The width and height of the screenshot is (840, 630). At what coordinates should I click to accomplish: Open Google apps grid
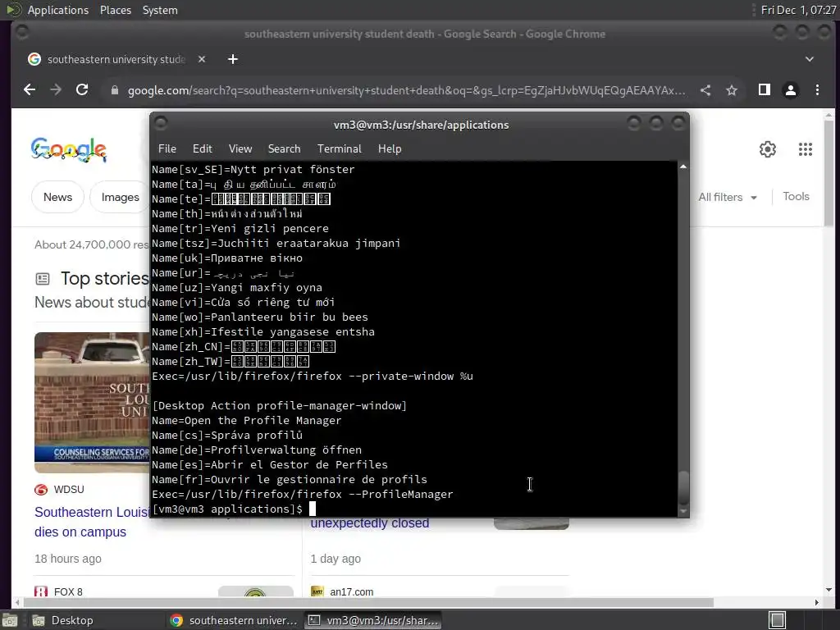pos(806,149)
